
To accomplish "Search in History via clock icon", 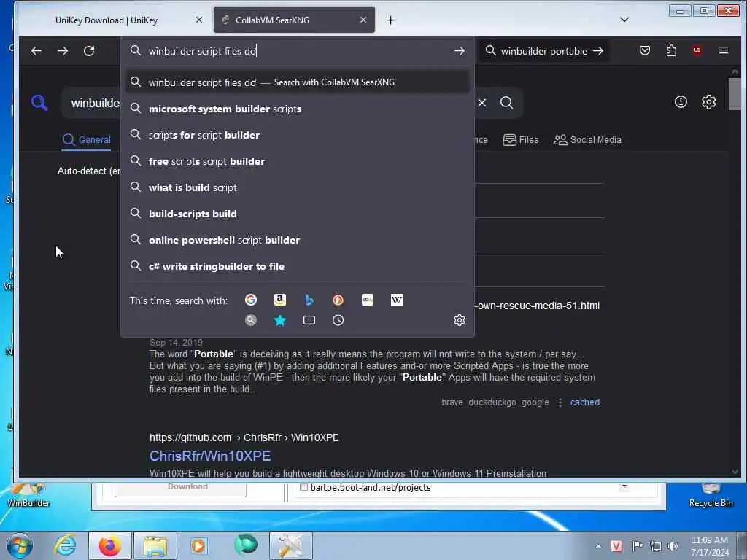I will coord(338,320).
